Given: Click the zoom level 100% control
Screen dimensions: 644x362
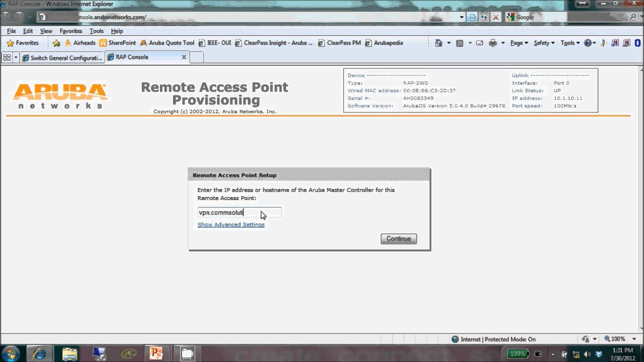Looking at the screenshot, I should 615,339.
